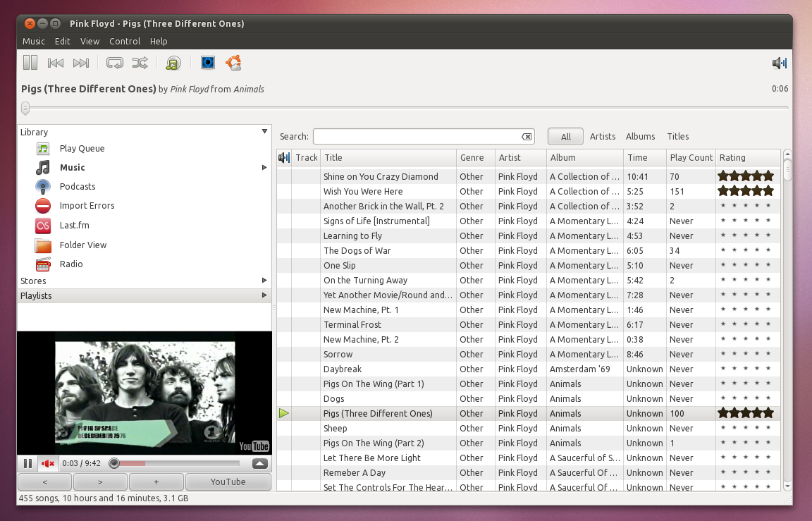Viewport: 812px width, 521px height.
Task: Click the song browser toolbar icon
Action: 173,63
